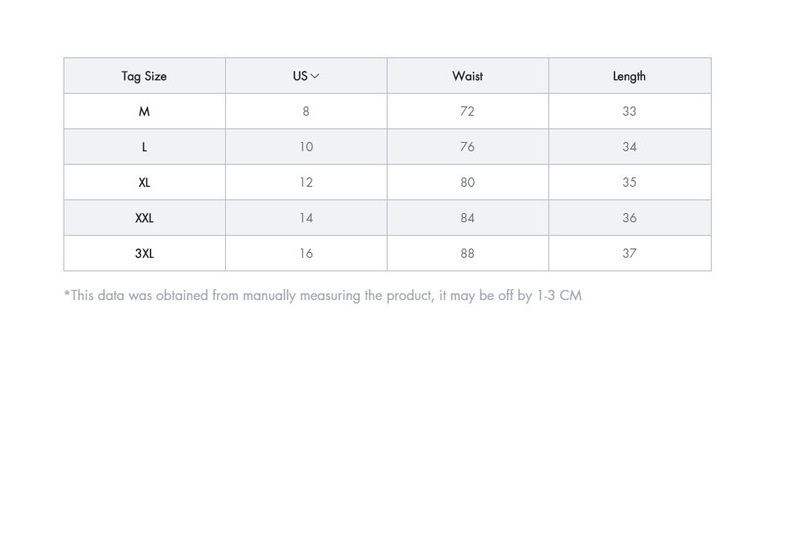Click US size 10 cell
Image resolution: width=790 pixels, height=552 pixels.
306,147
